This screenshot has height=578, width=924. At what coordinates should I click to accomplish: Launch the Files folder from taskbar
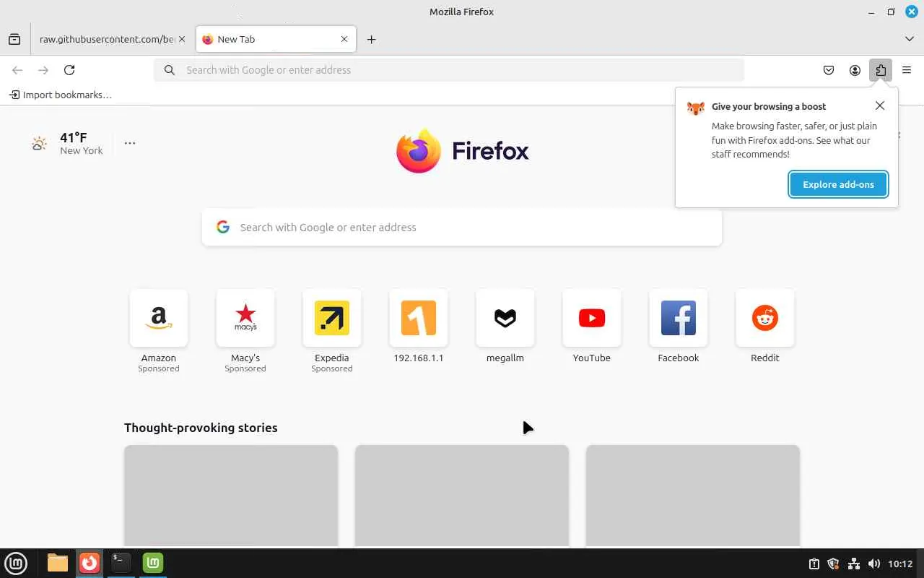(x=58, y=563)
